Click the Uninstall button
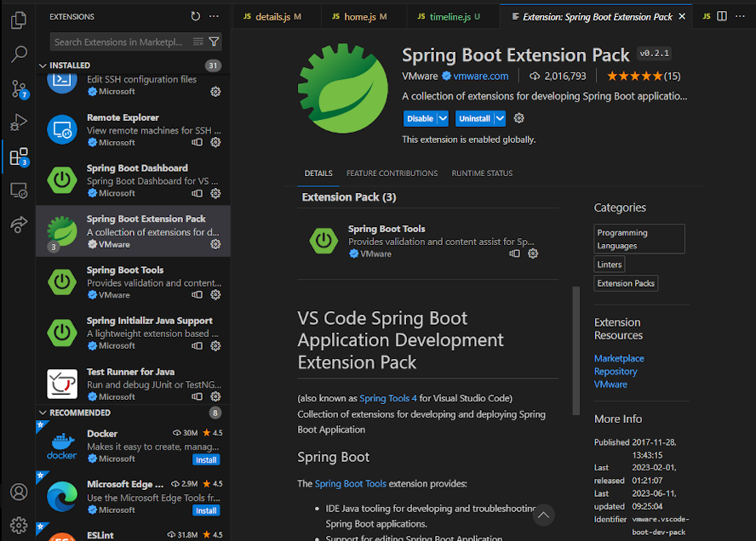Image resolution: width=756 pixels, height=541 pixels. coord(474,118)
